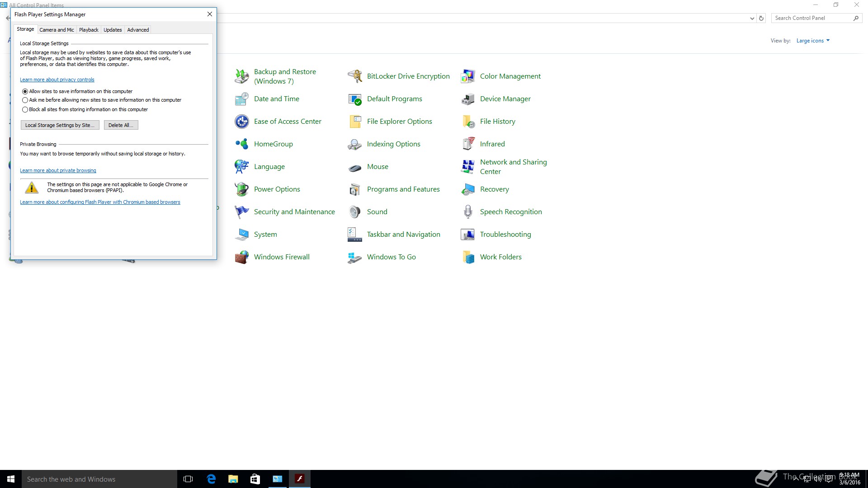This screenshot has width=868, height=488.
Task: Switch to the Control Panel taskbar icon
Action: click(277, 479)
